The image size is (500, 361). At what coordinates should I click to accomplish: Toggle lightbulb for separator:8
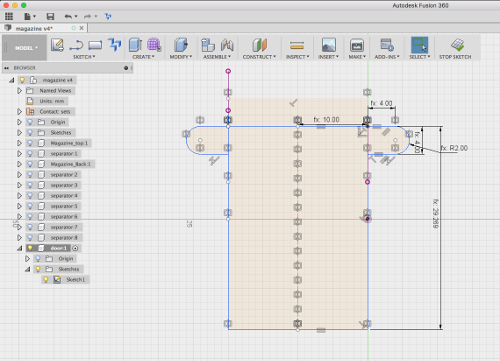pyautogui.click(x=30, y=238)
